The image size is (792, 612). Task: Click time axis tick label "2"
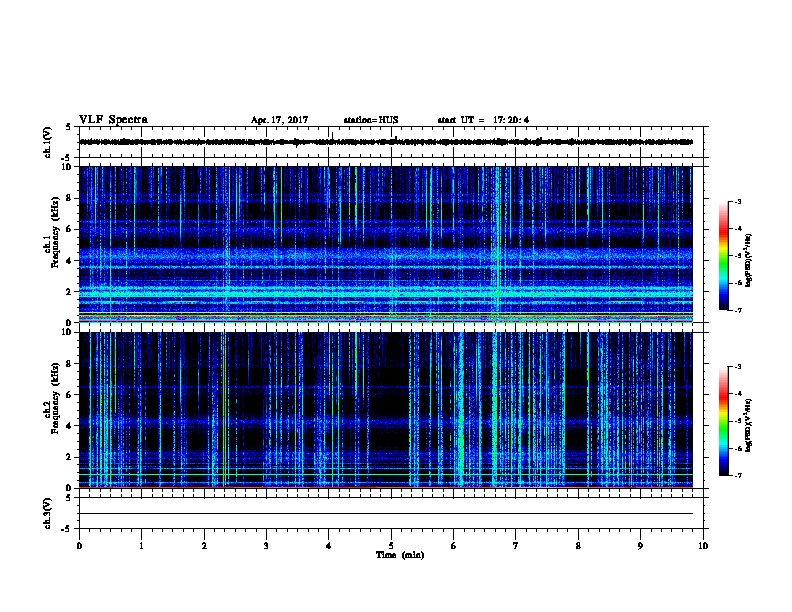[204, 546]
